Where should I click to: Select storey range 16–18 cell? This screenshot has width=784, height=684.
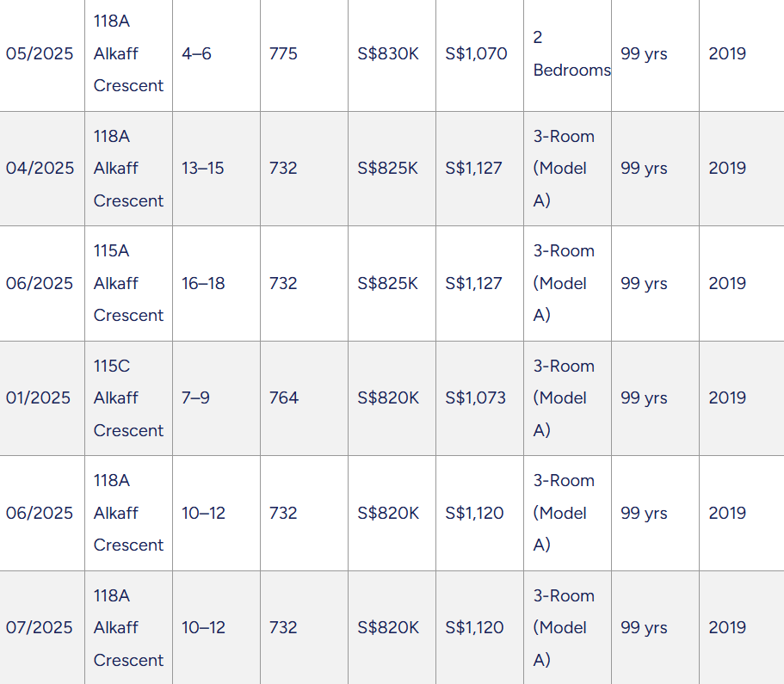[216, 283]
